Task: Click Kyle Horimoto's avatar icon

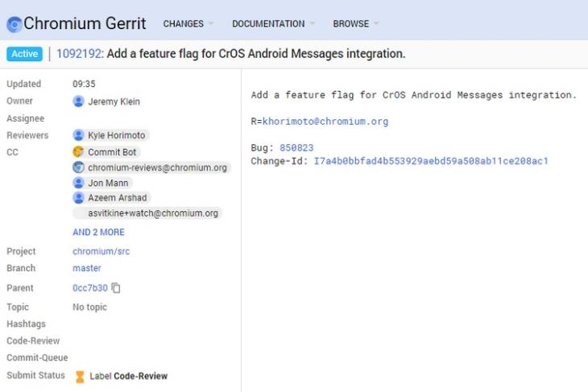Action: (x=78, y=135)
